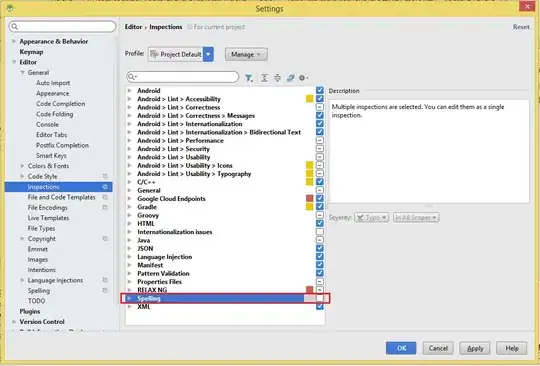Select Keymap in the settings tree

tap(31, 52)
